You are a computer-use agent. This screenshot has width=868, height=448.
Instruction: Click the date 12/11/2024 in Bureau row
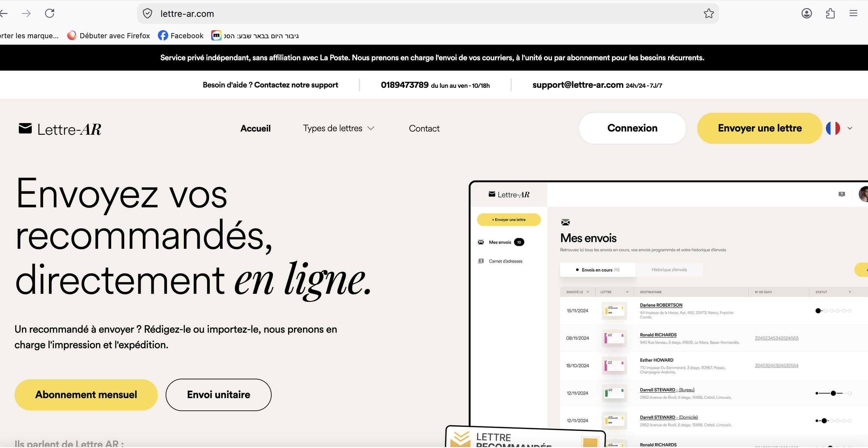[577, 394]
